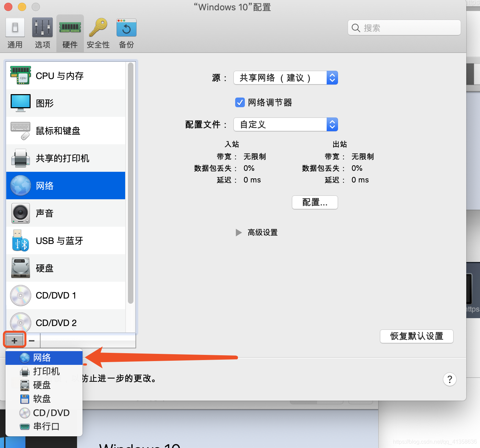Click the backup restore-arrow icon
This screenshot has height=448, width=480.
pyautogui.click(x=127, y=27)
